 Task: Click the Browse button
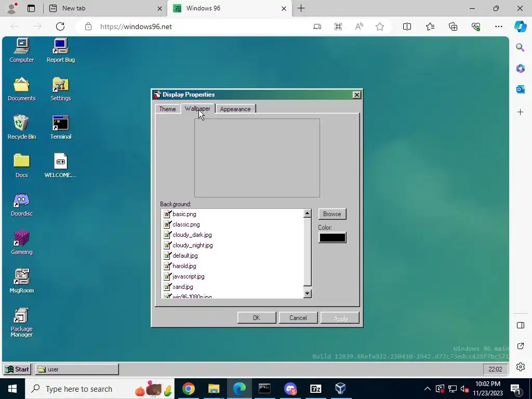332,214
